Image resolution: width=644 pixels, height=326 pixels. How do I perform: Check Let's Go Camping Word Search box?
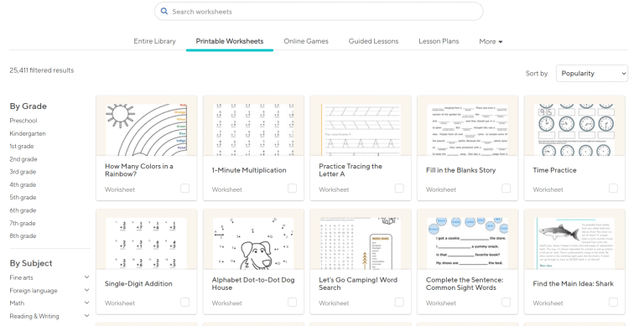(399, 303)
